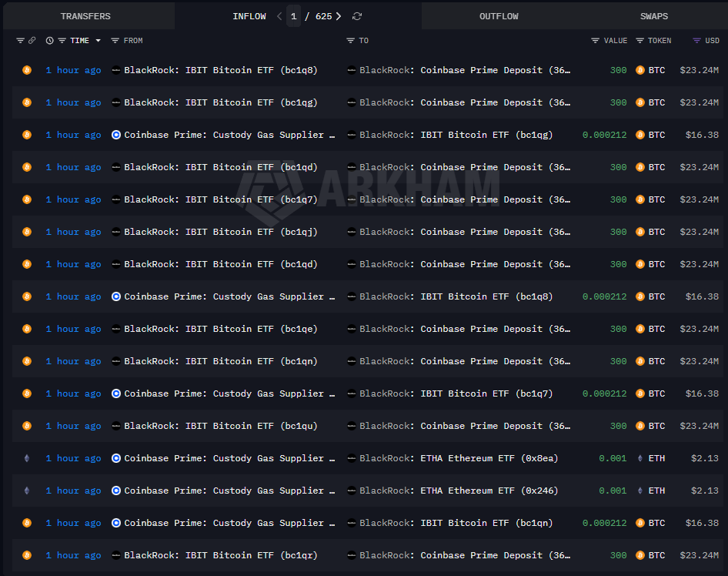Viewport: 728px width, 576px height.
Task: Open sender BlackRock IBIT Bitcoin ETF (bc1qj)
Action: click(221, 232)
